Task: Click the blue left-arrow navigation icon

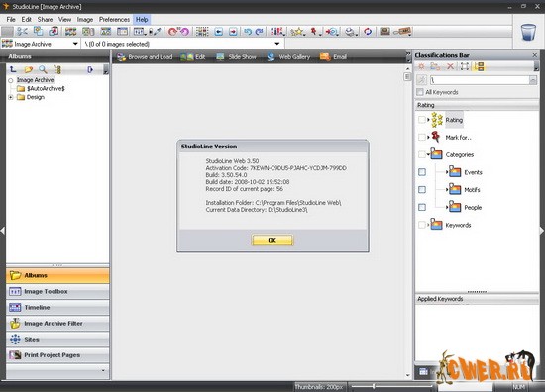Action: (x=219, y=32)
